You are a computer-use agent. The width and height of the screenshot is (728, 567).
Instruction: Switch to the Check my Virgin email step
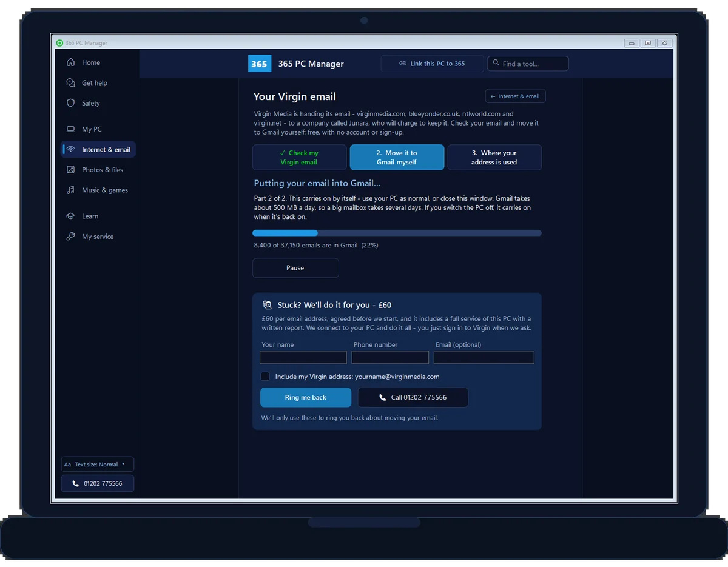[300, 158]
